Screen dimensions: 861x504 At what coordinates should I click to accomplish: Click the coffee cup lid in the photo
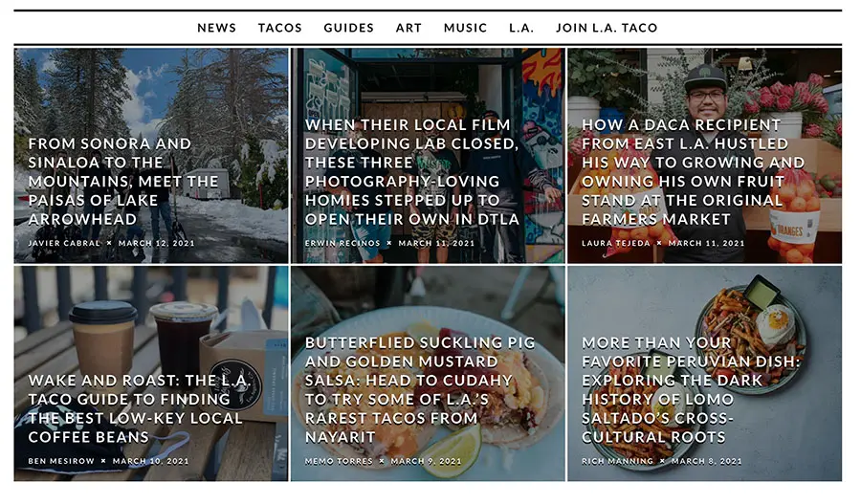click(x=102, y=312)
